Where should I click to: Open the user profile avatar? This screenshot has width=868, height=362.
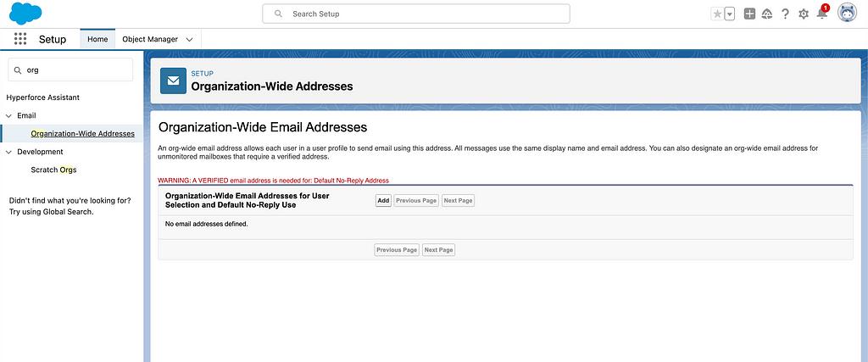click(846, 14)
